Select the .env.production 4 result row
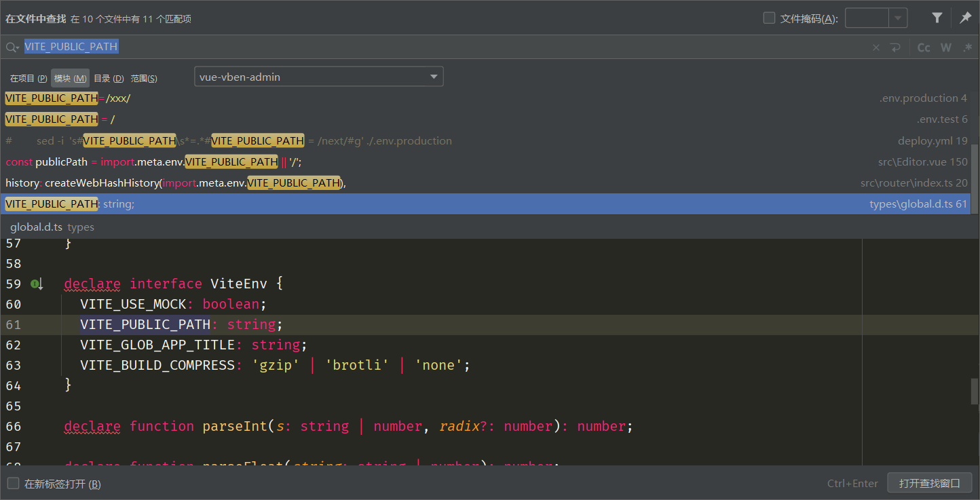 point(486,98)
